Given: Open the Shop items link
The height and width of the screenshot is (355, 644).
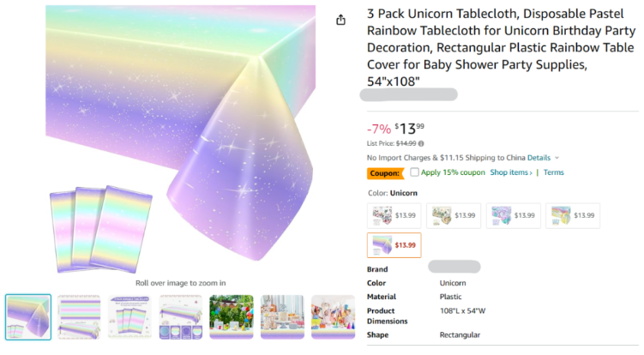Looking at the screenshot, I should coord(511,172).
